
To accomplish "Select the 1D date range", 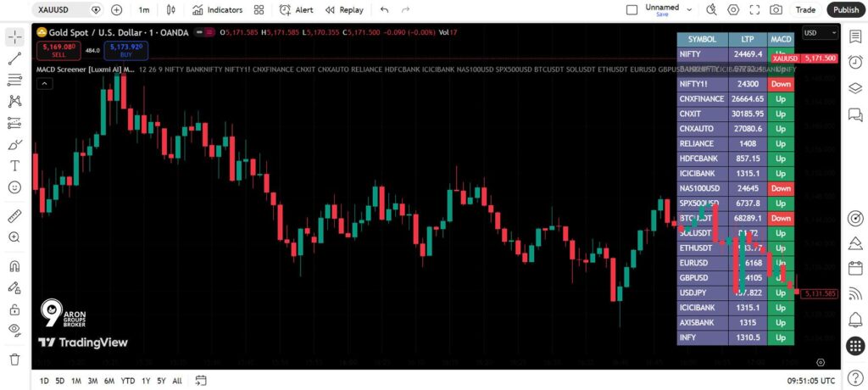I will point(44,381).
